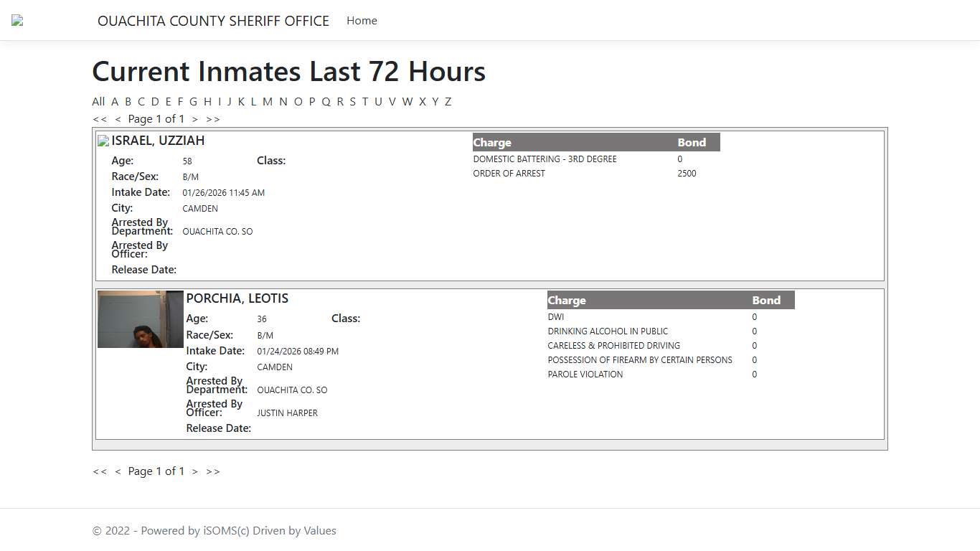Screen dimensions: 980x551
Task: Select letter S in alphabet filter
Action: pyautogui.click(x=352, y=102)
